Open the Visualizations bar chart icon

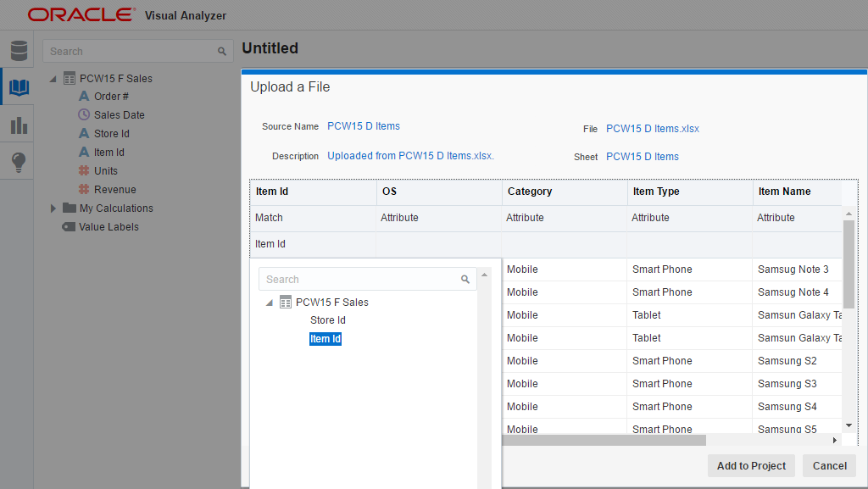click(19, 125)
